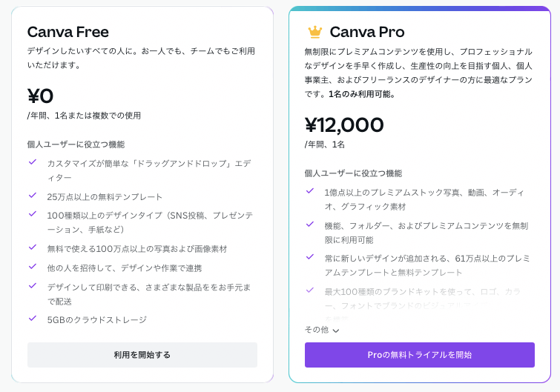Start the Proの無料トライアルを開始 button

[x=419, y=355]
